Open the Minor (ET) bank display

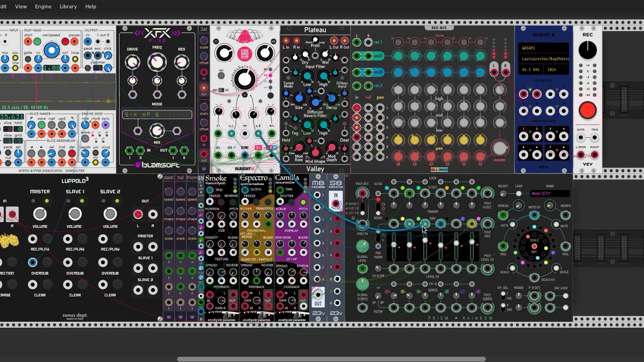(549, 194)
